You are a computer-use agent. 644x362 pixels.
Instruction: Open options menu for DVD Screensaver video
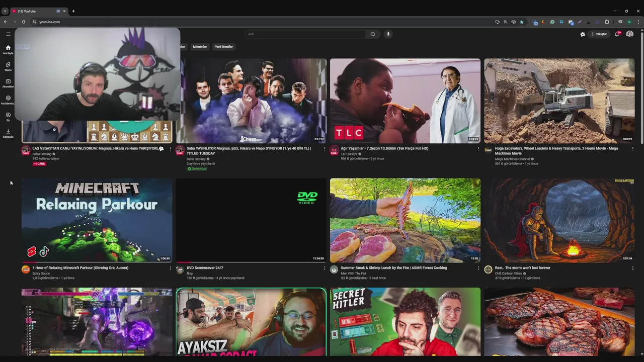point(325,268)
